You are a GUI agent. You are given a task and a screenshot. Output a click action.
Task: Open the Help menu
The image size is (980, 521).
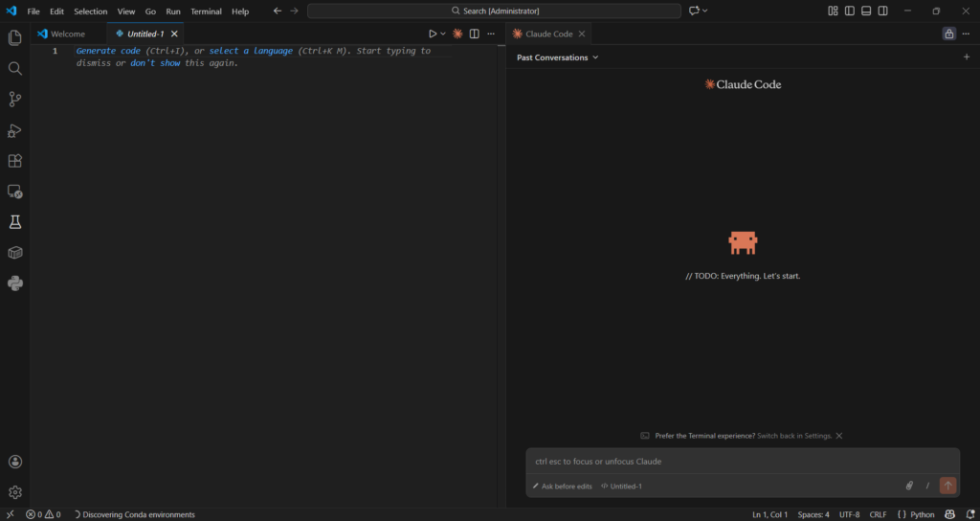(x=240, y=11)
